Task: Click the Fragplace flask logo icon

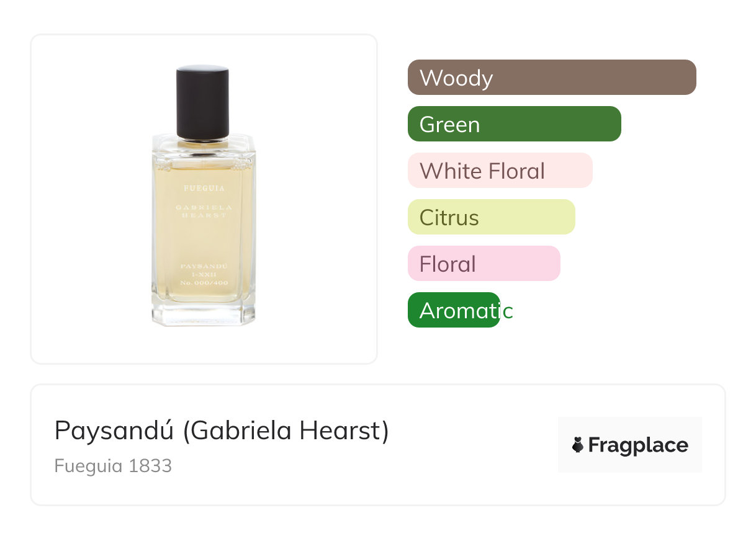Action: pyautogui.click(x=578, y=445)
